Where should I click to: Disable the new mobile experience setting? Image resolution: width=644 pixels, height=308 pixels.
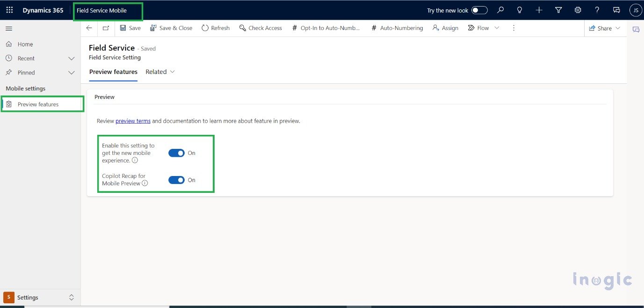coord(177,153)
